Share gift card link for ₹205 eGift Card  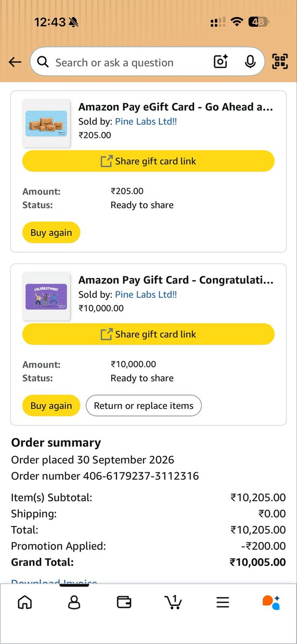(x=148, y=161)
